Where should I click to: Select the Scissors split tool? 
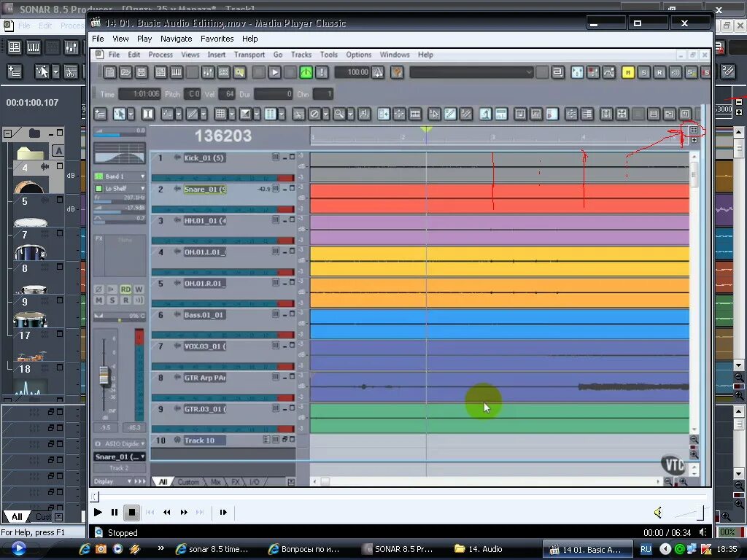(x=298, y=114)
